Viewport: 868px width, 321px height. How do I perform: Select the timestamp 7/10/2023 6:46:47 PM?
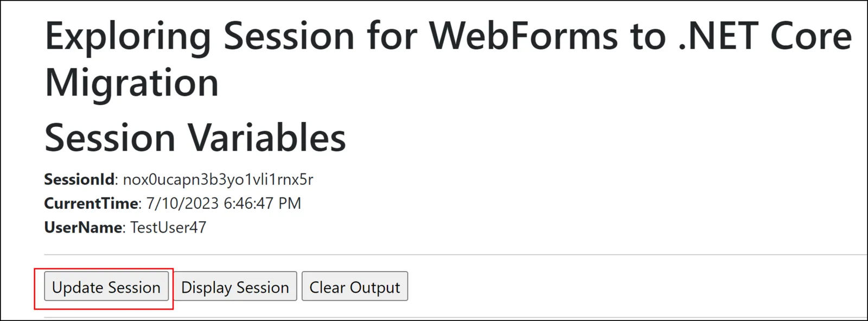pyautogui.click(x=225, y=204)
